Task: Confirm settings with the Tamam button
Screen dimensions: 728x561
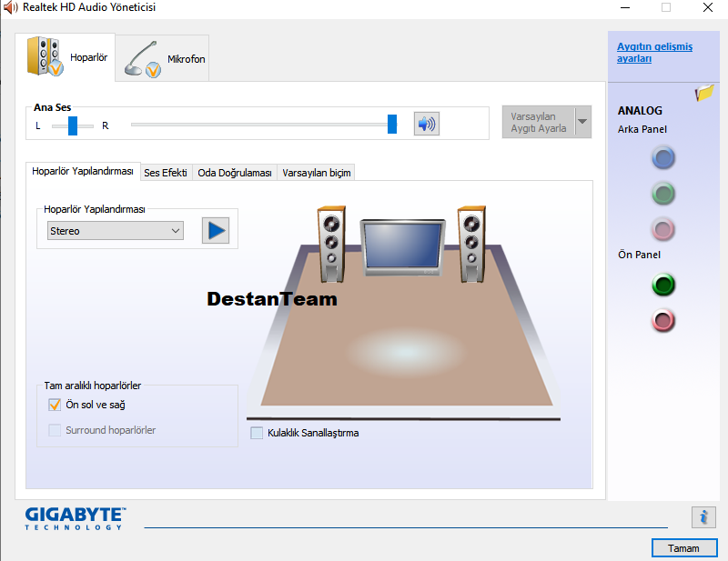Action: [683, 547]
